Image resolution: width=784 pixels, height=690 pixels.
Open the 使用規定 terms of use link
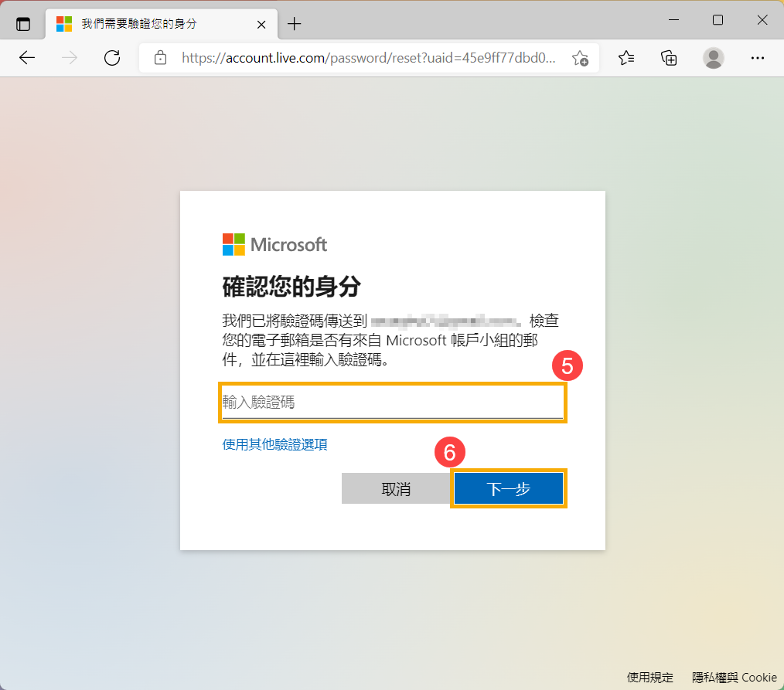pos(650,677)
